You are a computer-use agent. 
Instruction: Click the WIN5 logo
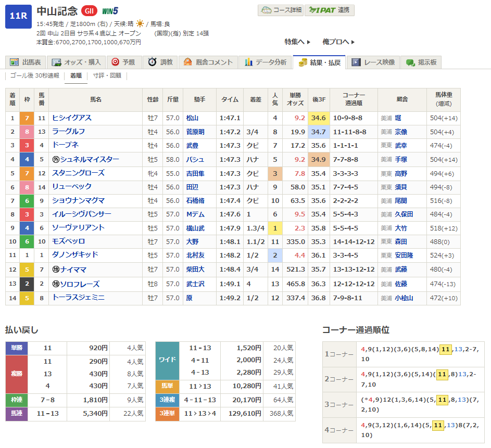(110, 11)
